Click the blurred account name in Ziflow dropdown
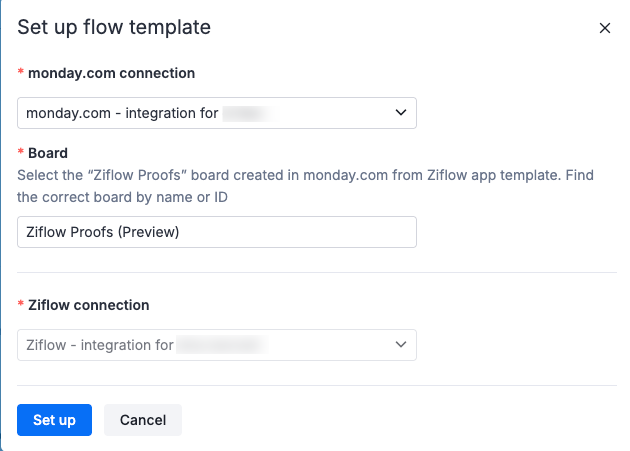Image resolution: width=630 pixels, height=451 pixels. (x=219, y=345)
